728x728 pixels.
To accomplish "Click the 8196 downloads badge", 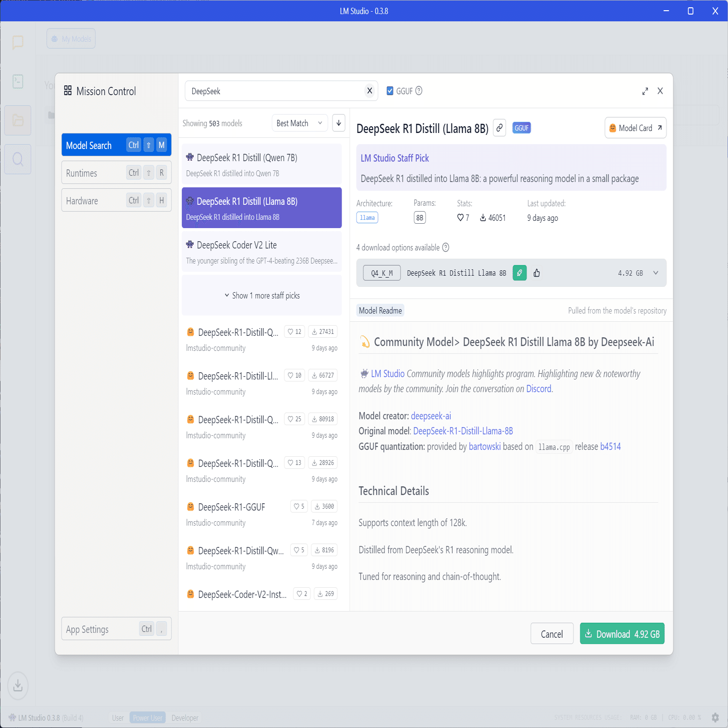I will tap(324, 550).
